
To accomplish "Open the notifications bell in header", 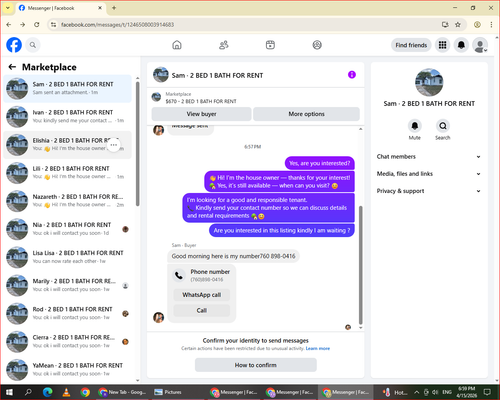I will 461,45.
